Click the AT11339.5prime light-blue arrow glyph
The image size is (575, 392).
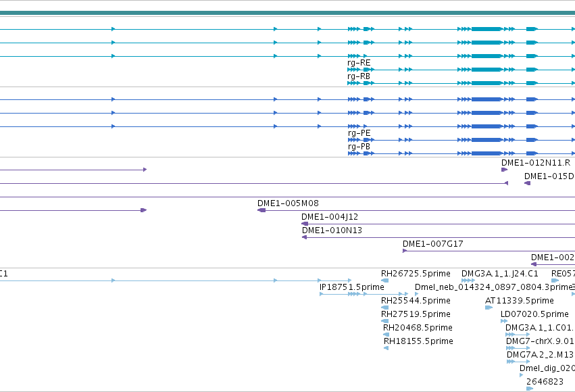(489, 308)
